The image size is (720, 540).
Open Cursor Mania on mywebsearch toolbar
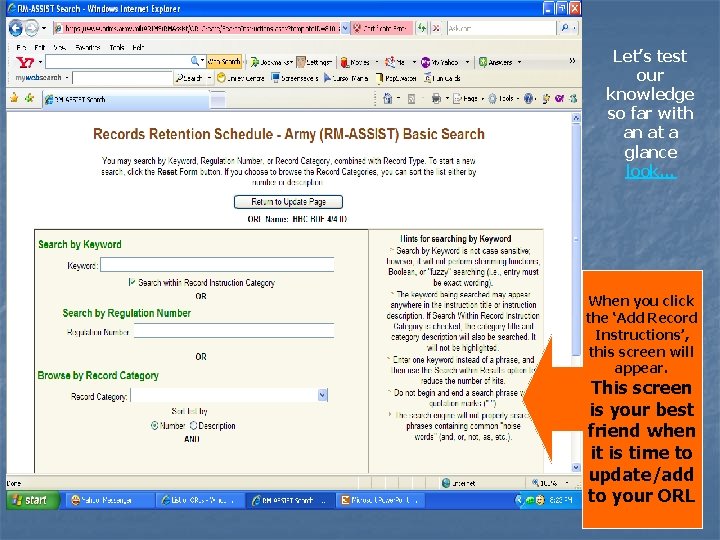pyautogui.click(x=346, y=78)
